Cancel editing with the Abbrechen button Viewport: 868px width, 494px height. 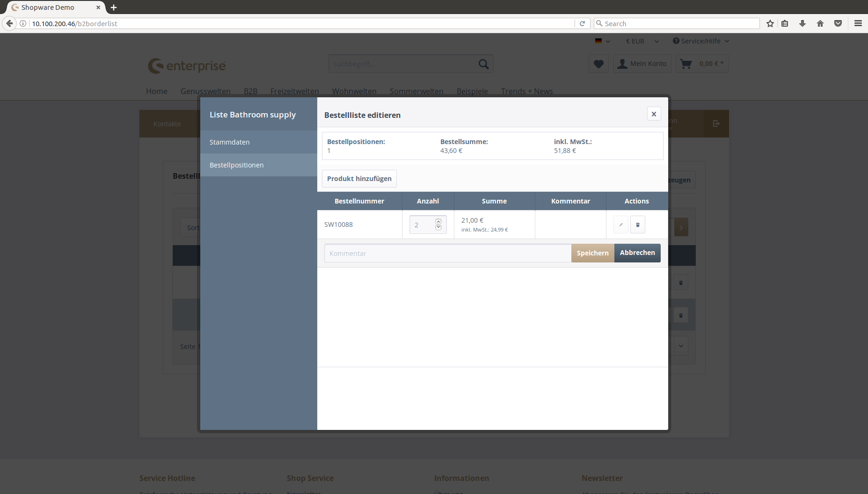(x=637, y=253)
